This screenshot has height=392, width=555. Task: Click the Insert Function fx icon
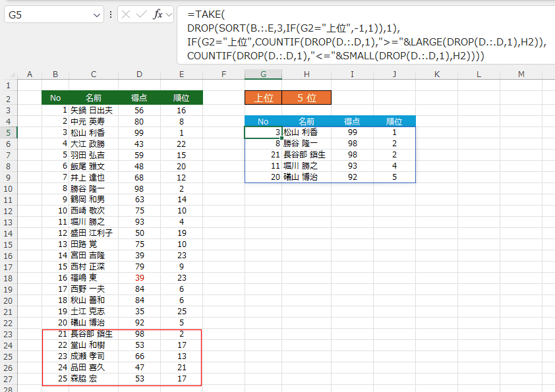click(x=158, y=14)
